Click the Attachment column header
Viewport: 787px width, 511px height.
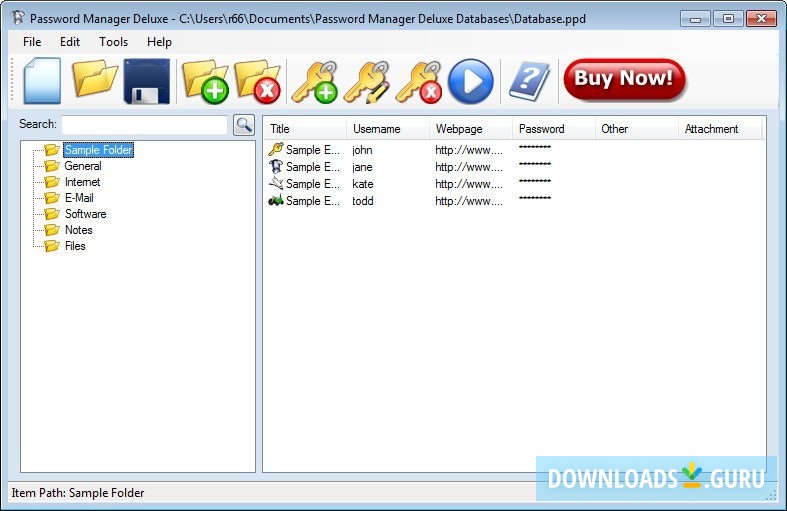720,129
